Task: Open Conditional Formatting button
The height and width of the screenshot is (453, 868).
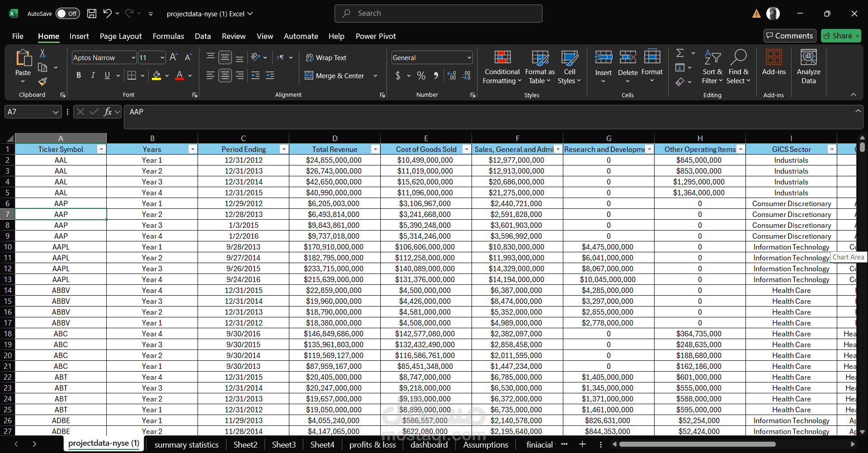Action: click(x=502, y=66)
